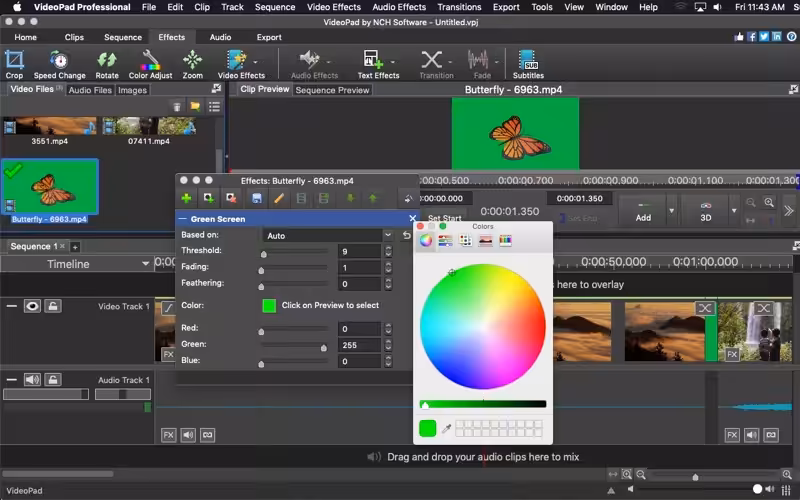Click the Images tab in the bin
Image resolution: width=800 pixels, height=500 pixels.
coord(132,90)
